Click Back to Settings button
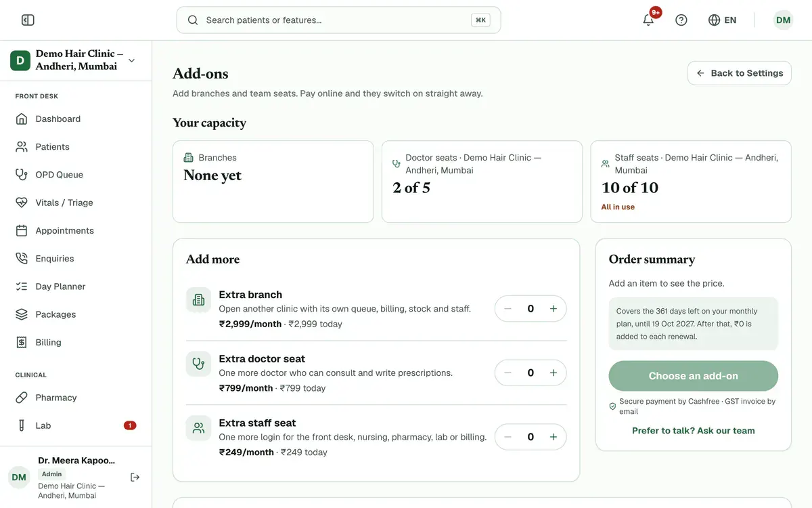This screenshot has height=508, width=812. 740,73
